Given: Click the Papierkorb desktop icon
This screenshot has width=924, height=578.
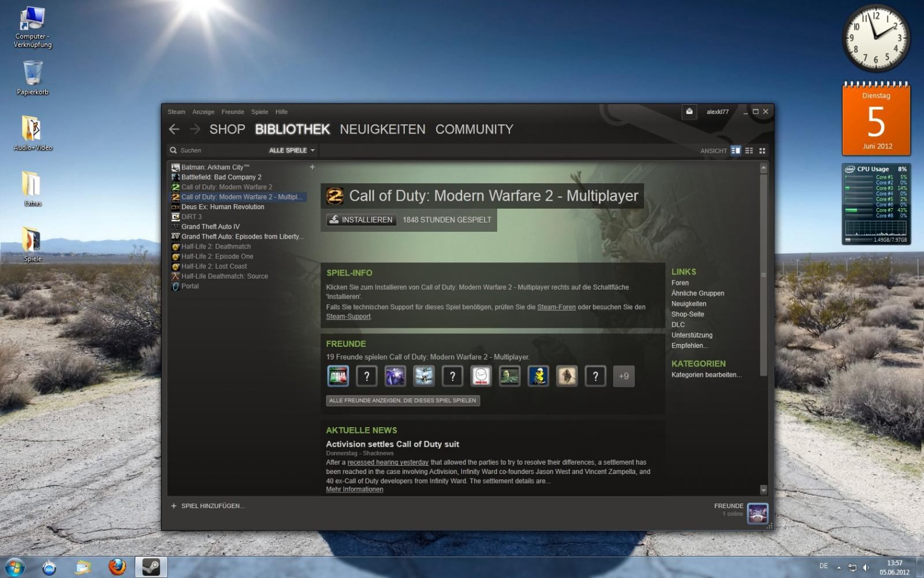Looking at the screenshot, I should [x=33, y=77].
